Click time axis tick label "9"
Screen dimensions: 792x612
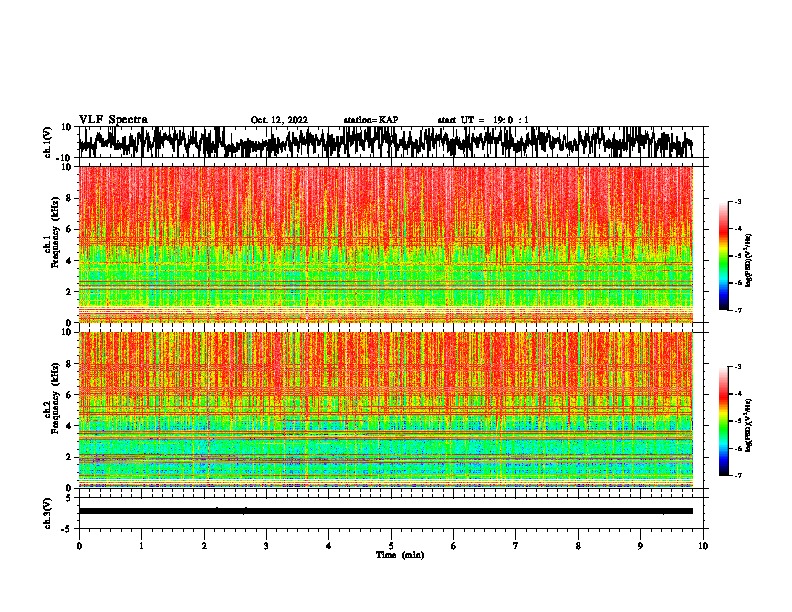tap(640, 546)
